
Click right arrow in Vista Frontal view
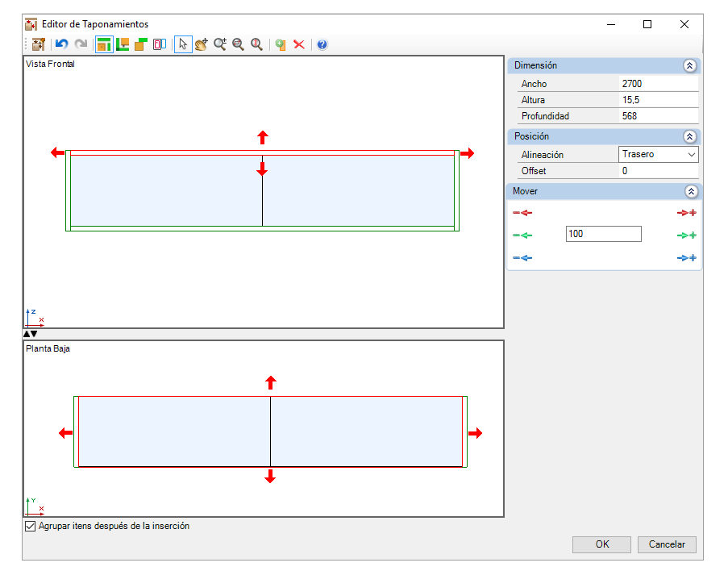pyautogui.click(x=468, y=153)
